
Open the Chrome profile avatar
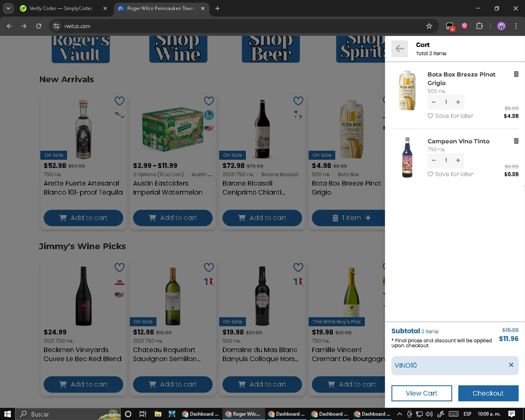[501, 26]
